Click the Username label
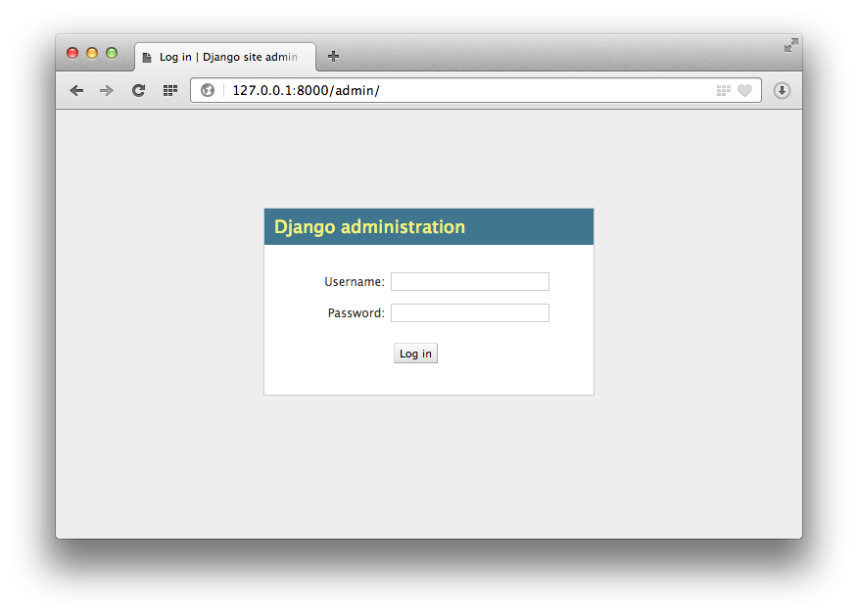This screenshot has height=616, width=858. tap(355, 282)
